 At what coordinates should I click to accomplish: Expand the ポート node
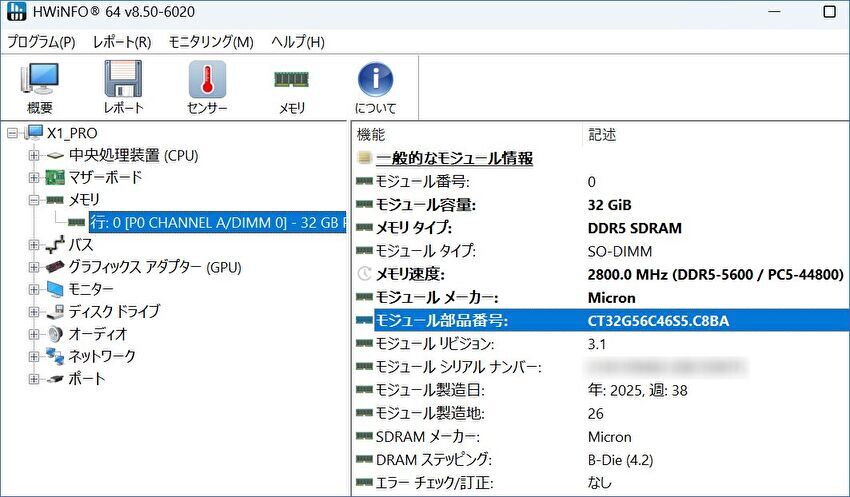coord(34,379)
